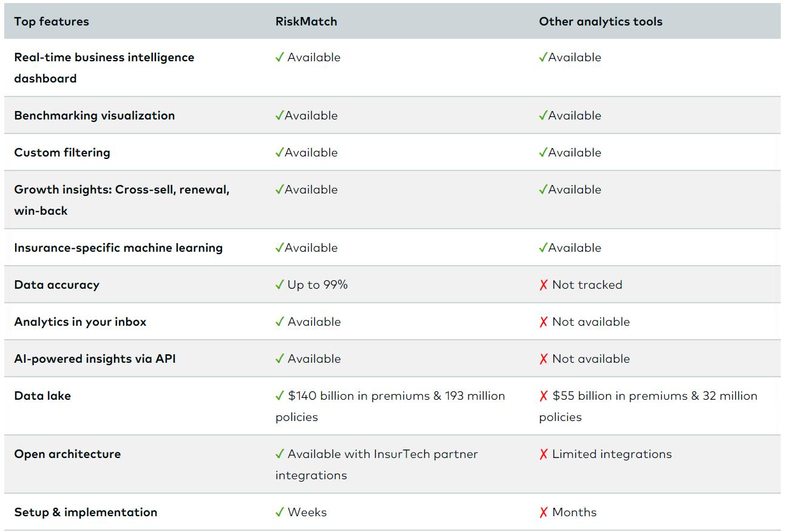785x532 pixels.
Task: Click green checkmark in RiskMatch Data accuracy row
Action: coord(280,285)
